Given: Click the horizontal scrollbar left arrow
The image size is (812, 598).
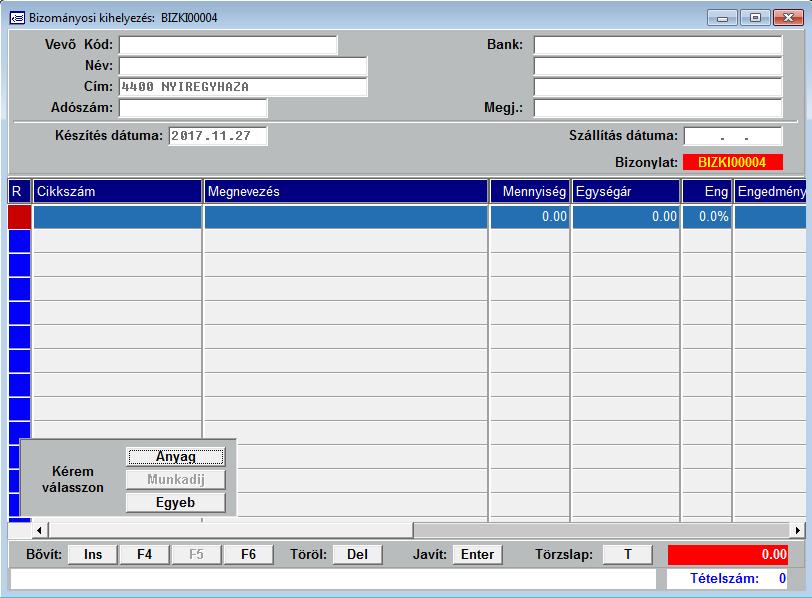Looking at the screenshot, I should tap(39, 530).
